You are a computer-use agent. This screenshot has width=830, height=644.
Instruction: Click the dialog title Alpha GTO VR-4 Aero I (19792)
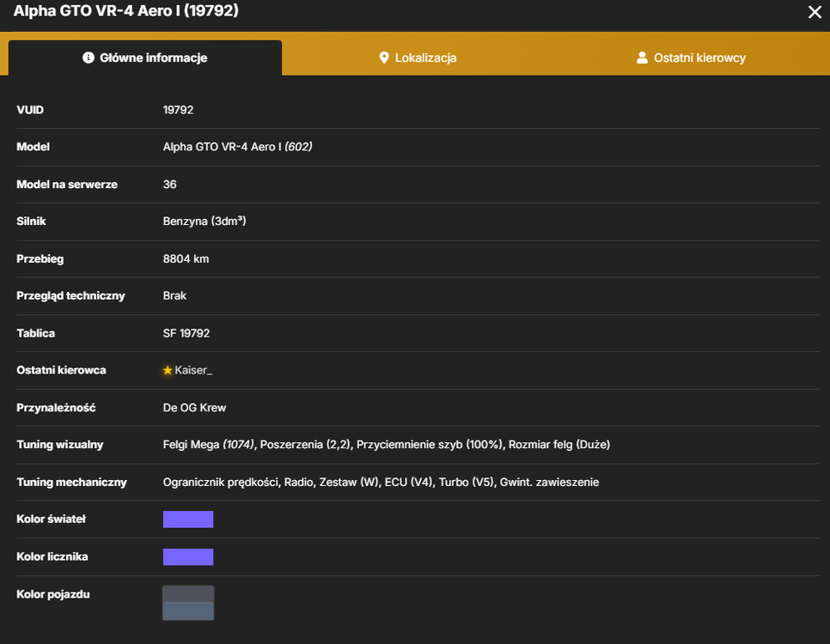pyautogui.click(x=126, y=10)
